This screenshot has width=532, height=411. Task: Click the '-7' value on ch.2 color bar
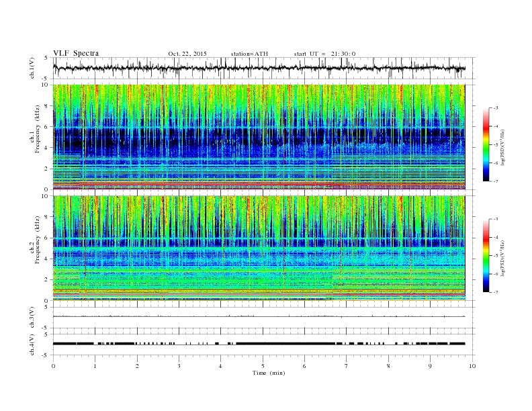pyautogui.click(x=495, y=292)
